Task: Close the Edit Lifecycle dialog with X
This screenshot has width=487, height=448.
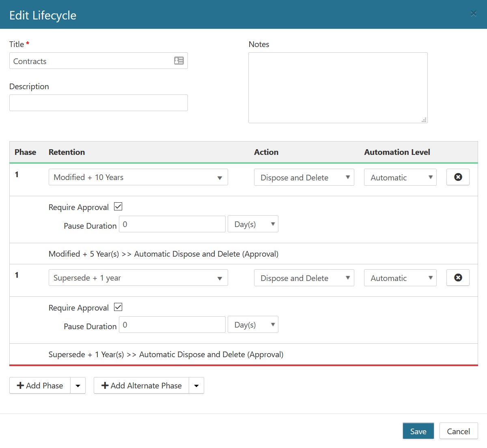Action: click(x=473, y=14)
